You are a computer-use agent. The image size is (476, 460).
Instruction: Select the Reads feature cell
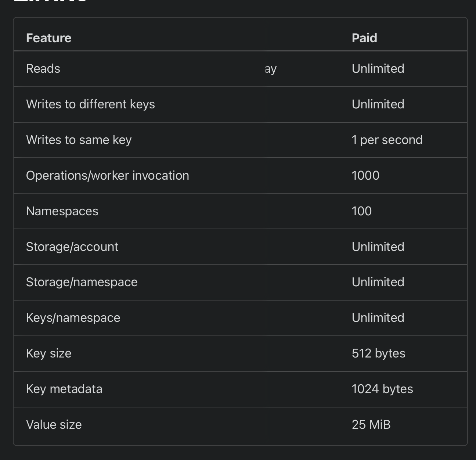(43, 69)
